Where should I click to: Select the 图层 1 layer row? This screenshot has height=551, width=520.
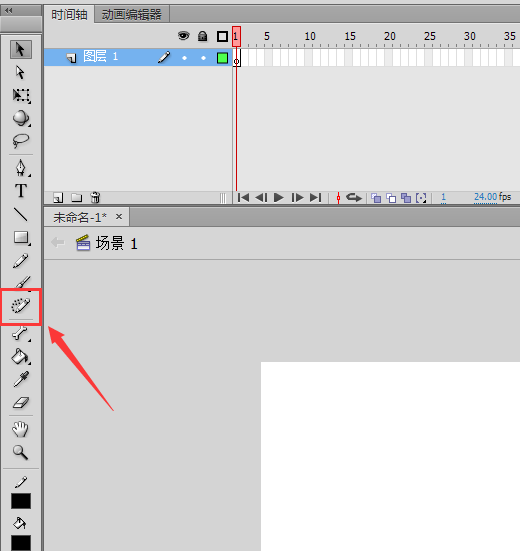tap(138, 58)
